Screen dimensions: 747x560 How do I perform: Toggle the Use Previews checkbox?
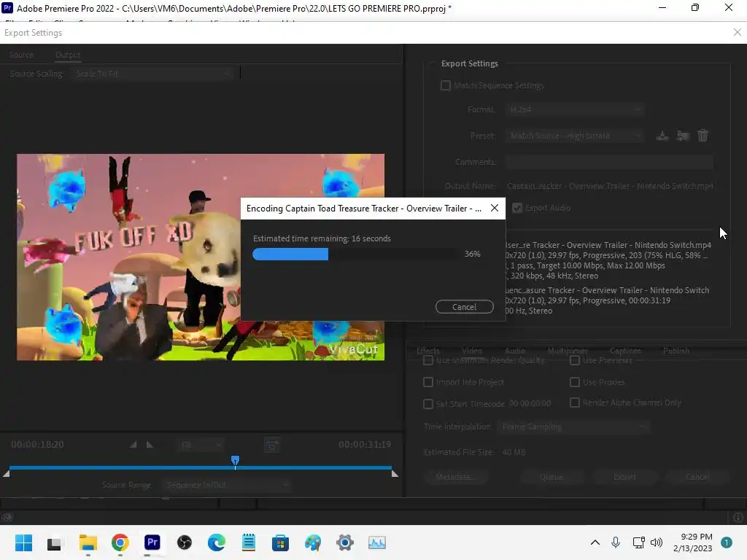[x=575, y=360]
